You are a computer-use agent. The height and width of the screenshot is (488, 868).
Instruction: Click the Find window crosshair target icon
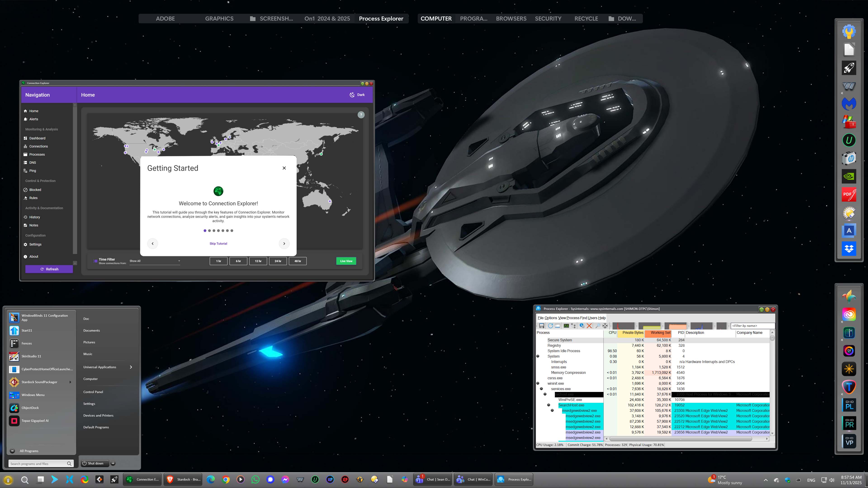[605, 326]
